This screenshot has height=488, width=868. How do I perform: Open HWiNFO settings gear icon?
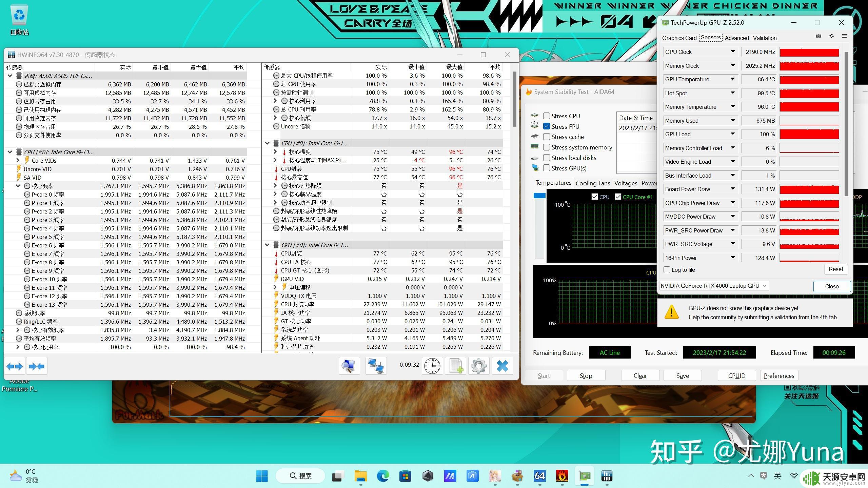tap(479, 366)
